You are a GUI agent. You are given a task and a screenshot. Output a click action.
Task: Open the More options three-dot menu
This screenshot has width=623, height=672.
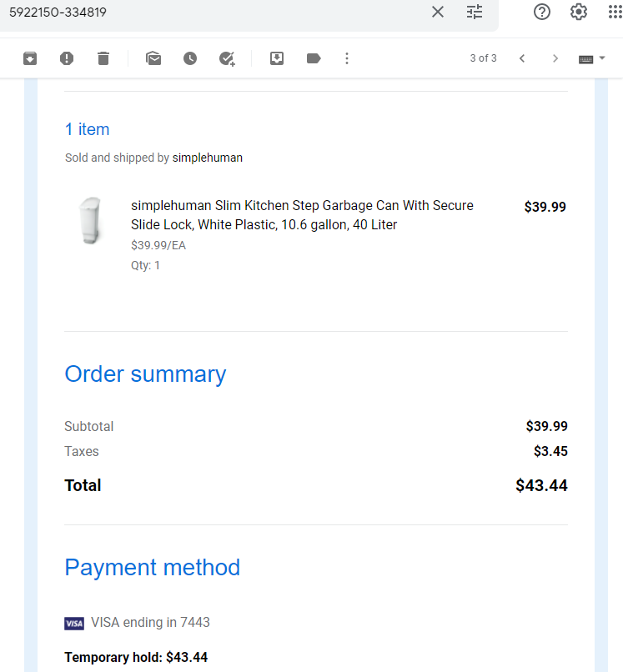coord(347,58)
